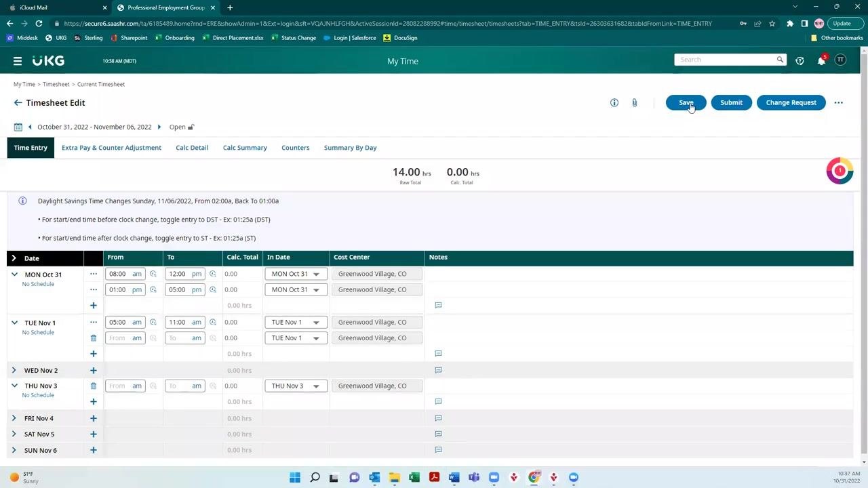Image resolution: width=868 pixels, height=488 pixels.
Task: Open the notes icon for SAT Nov 5
Action: click(438, 434)
